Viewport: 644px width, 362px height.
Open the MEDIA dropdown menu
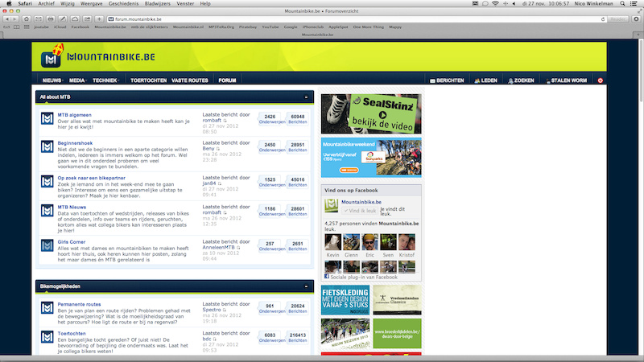(78, 81)
